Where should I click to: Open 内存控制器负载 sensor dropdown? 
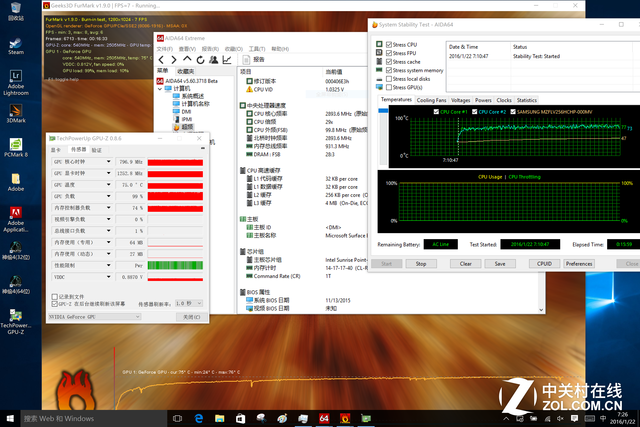(109, 207)
